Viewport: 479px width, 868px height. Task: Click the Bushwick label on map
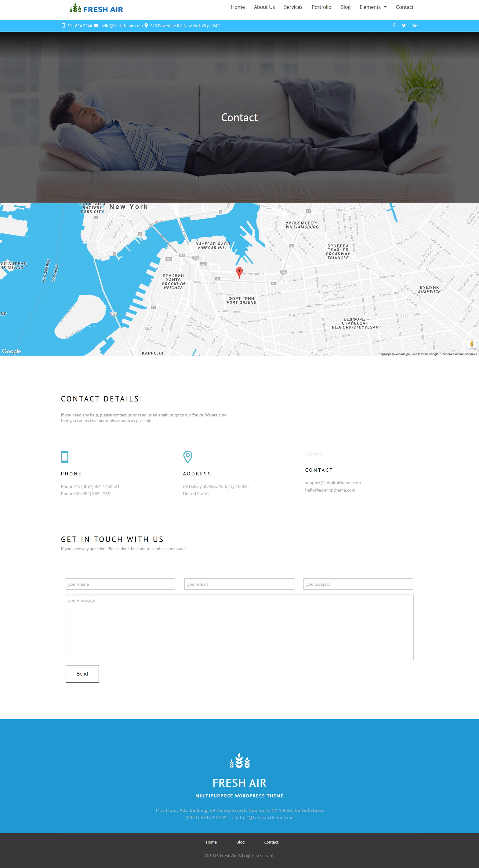430,289
